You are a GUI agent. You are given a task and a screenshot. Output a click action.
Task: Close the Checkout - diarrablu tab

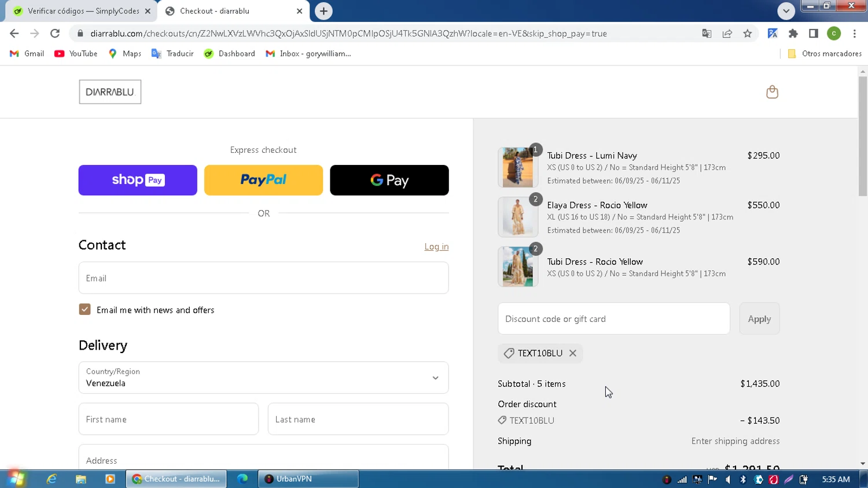point(299,11)
